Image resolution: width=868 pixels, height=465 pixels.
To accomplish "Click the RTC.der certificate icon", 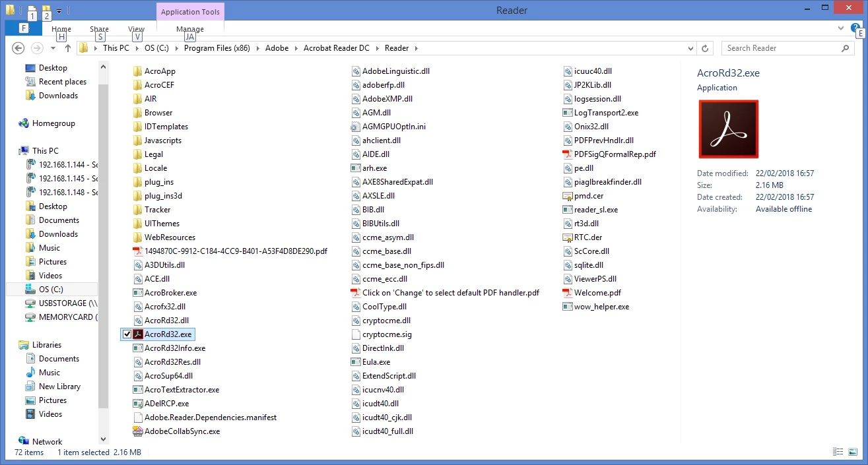I will pos(567,237).
